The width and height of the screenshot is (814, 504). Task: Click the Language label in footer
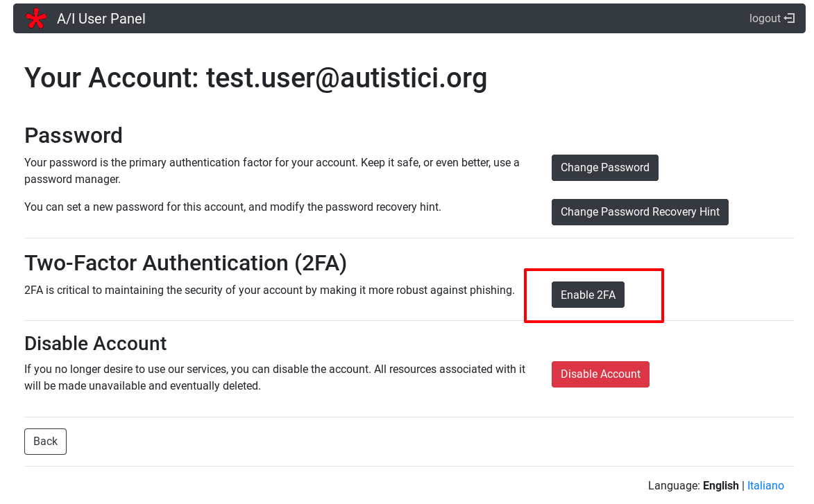[673, 485]
